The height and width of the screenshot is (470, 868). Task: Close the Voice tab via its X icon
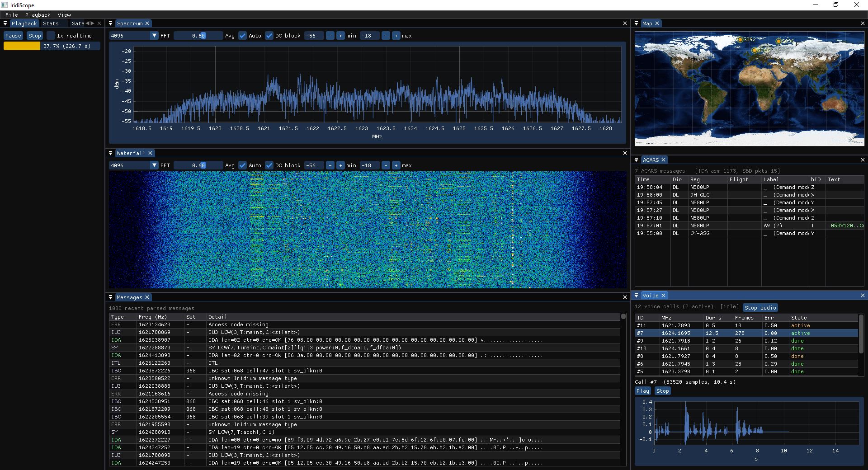663,296
